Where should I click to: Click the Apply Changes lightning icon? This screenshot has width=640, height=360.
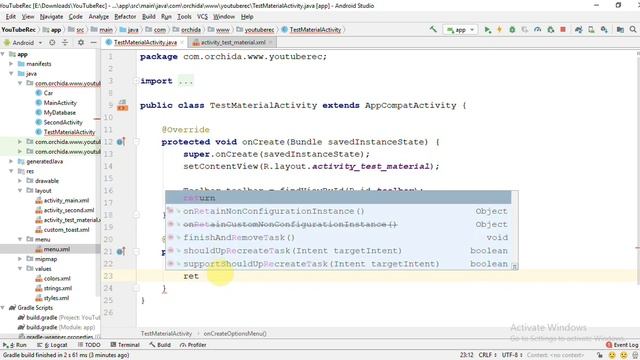tap(499, 29)
